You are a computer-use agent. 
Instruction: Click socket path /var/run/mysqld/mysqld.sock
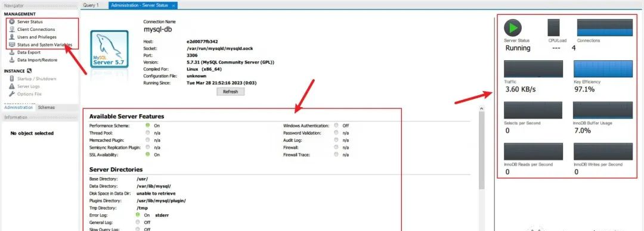pos(219,48)
